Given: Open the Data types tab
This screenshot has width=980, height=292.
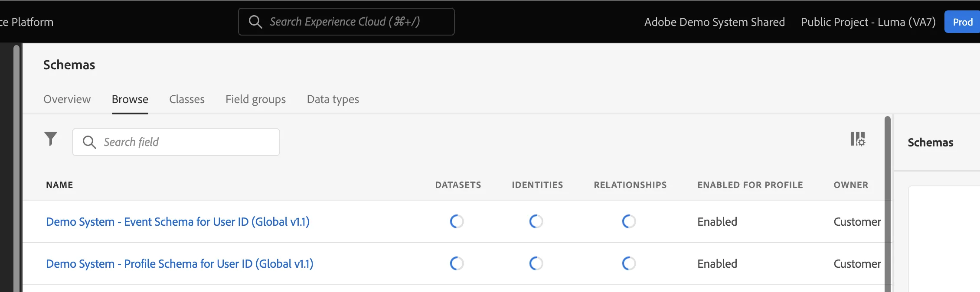Looking at the screenshot, I should coord(333,99).
